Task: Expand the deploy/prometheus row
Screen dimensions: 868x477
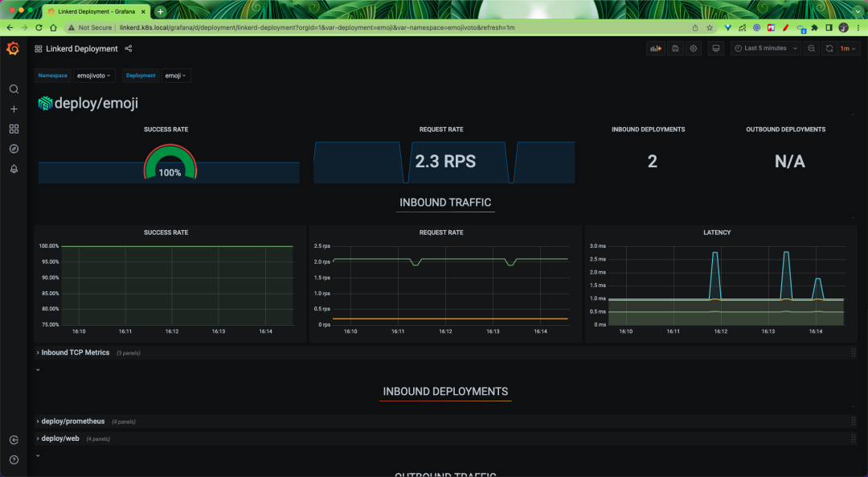Action: [72, 421]
